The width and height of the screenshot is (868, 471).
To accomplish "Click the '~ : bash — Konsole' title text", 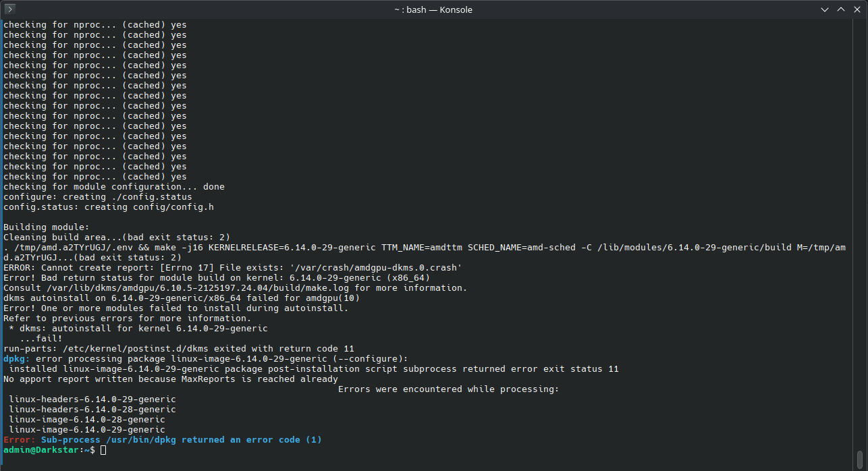I will tap(433, 9).
